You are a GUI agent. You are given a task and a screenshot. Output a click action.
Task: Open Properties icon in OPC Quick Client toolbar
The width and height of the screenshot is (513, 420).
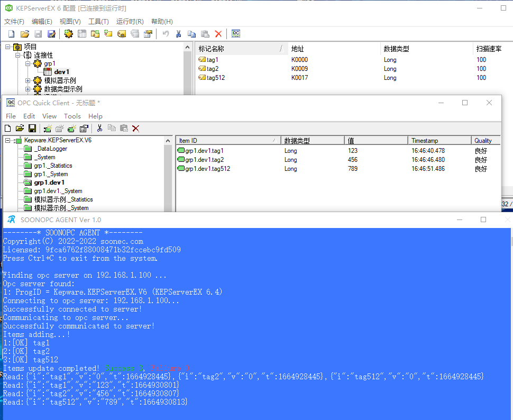84,129
